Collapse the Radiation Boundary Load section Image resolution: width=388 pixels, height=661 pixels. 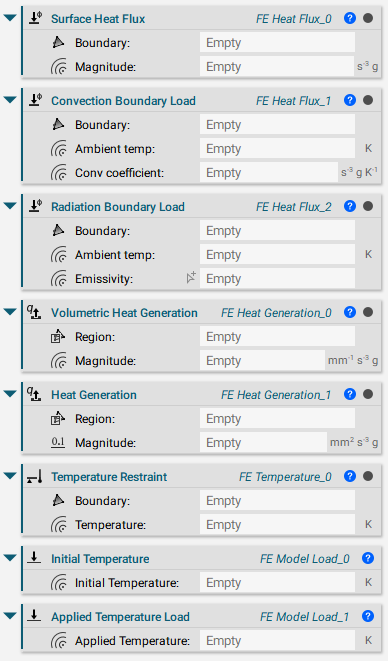pyautogui.click(x=10, y=206)
